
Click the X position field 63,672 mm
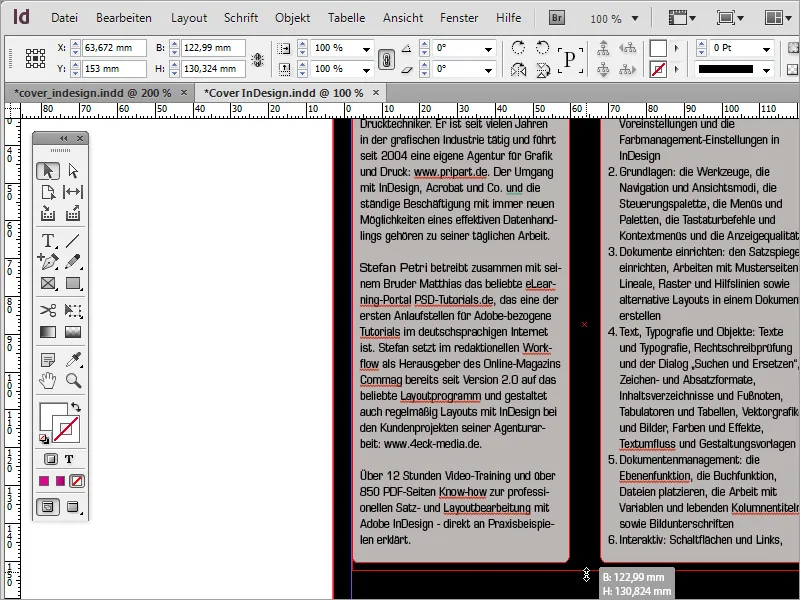(x=114, y=47)
